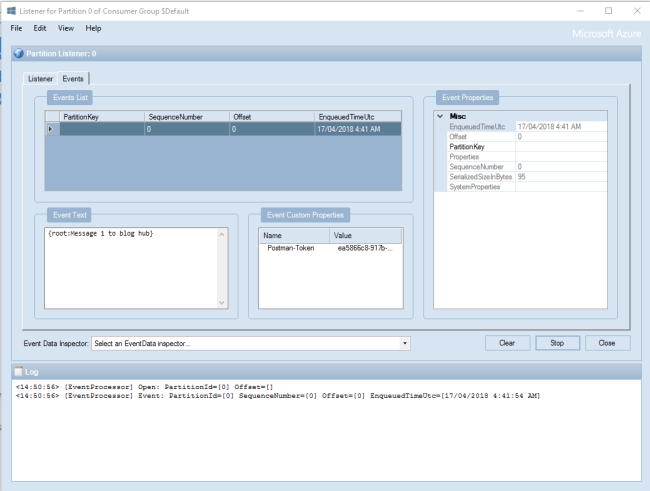The height and width of the screenshot is (491, 650).
Task: Sort by Offset column header
Action: [x=272, y=117]
